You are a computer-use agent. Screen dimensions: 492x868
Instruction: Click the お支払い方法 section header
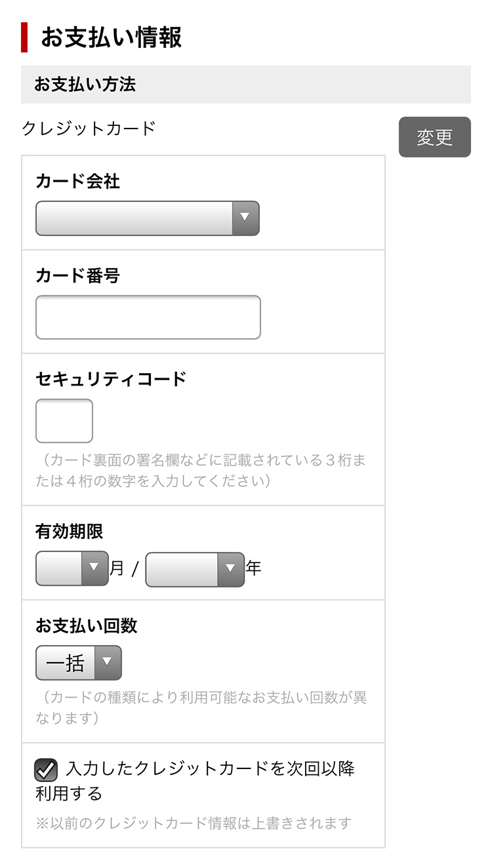(x=85, y=85)
